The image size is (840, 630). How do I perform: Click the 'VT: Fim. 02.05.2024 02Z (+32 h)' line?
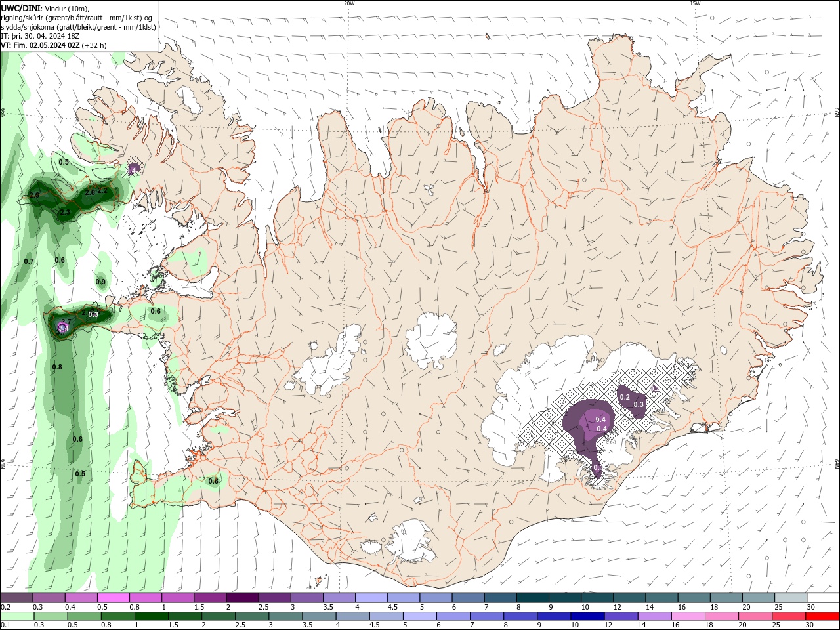pos(53,45)
